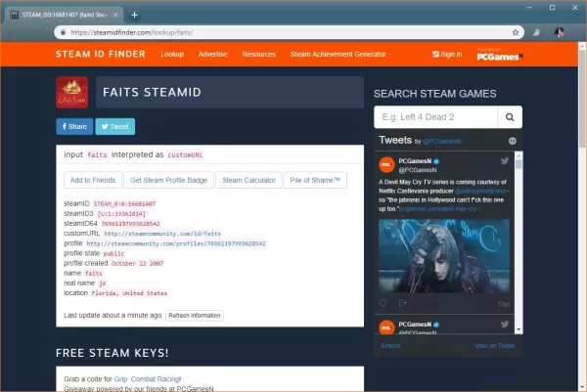Screen dimensions: 587x392
Task: Open the PCGamesN avatar in first tweet
Action: [386, 165]
